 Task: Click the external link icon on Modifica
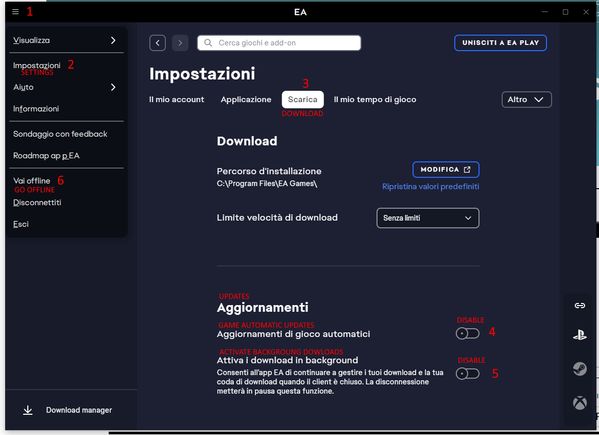click(467, 170)
